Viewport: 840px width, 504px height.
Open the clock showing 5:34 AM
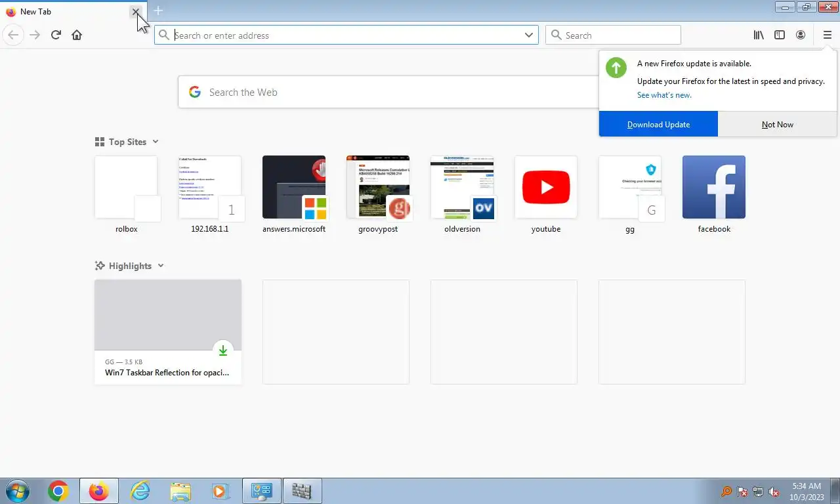click(807, 491)
